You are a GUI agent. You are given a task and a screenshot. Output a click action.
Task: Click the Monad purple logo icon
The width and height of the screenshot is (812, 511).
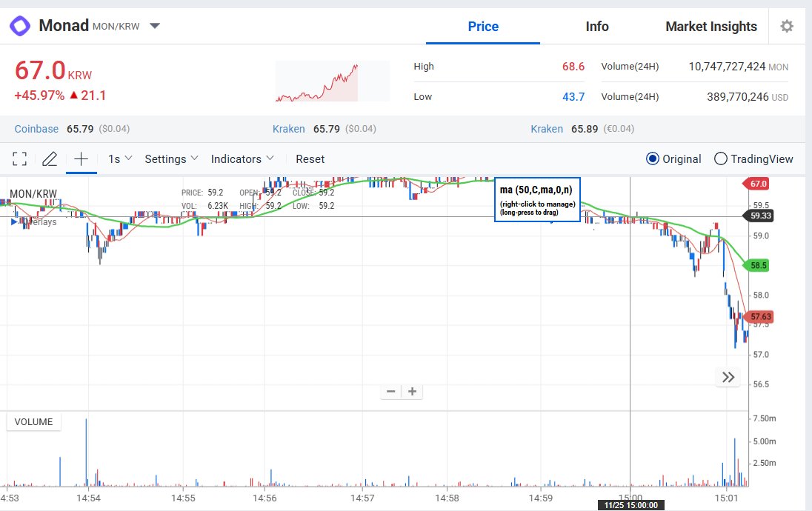pos(20,26)
